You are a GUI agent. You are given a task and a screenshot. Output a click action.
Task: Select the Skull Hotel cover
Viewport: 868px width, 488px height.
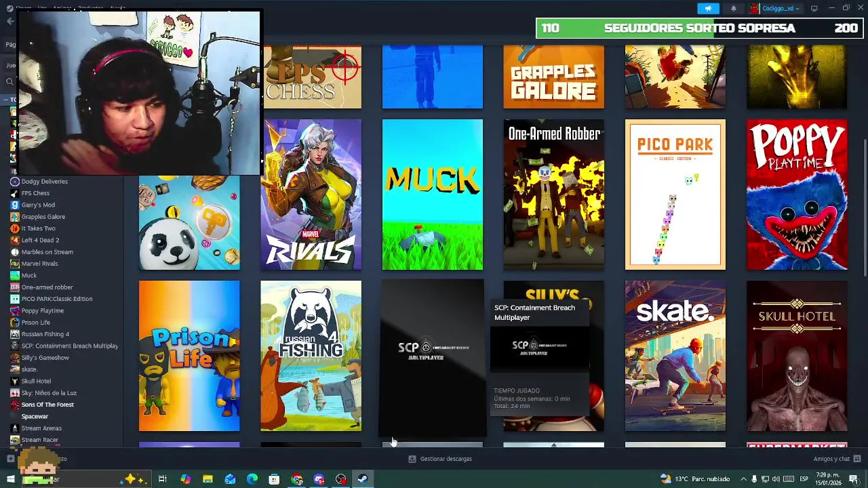click(797, 356)
